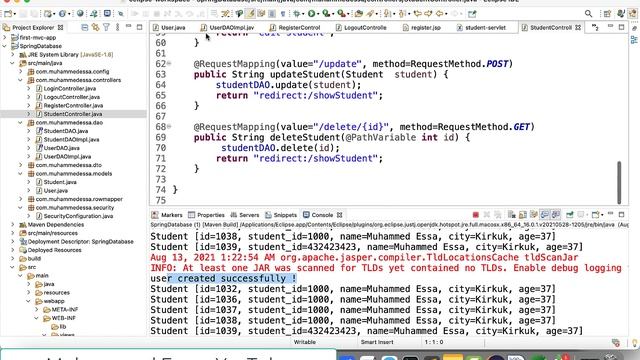
Task: Toggle Scroll Lock in the Console toolbar
Action: (523, 215)
